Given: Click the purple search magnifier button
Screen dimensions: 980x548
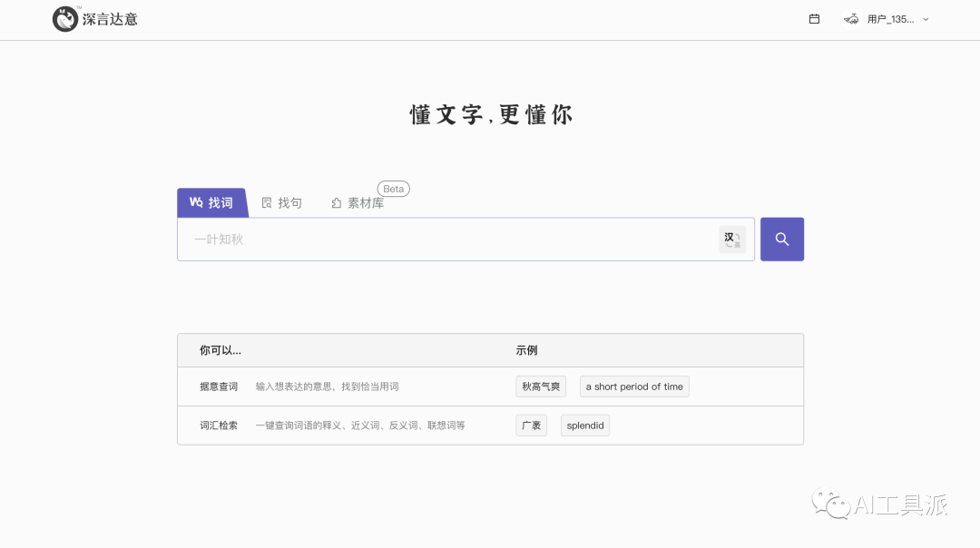Looking at the screenshot, I should tap(782, 240).
